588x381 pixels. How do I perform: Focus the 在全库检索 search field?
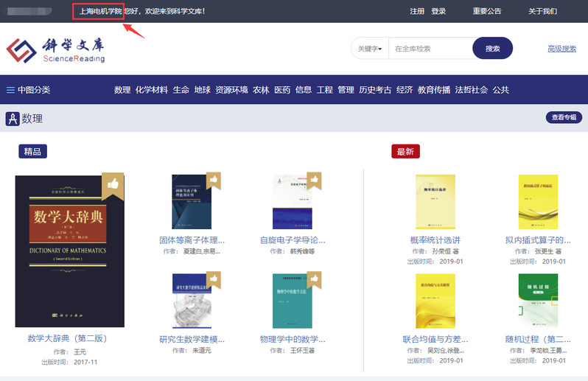point(430,49)
